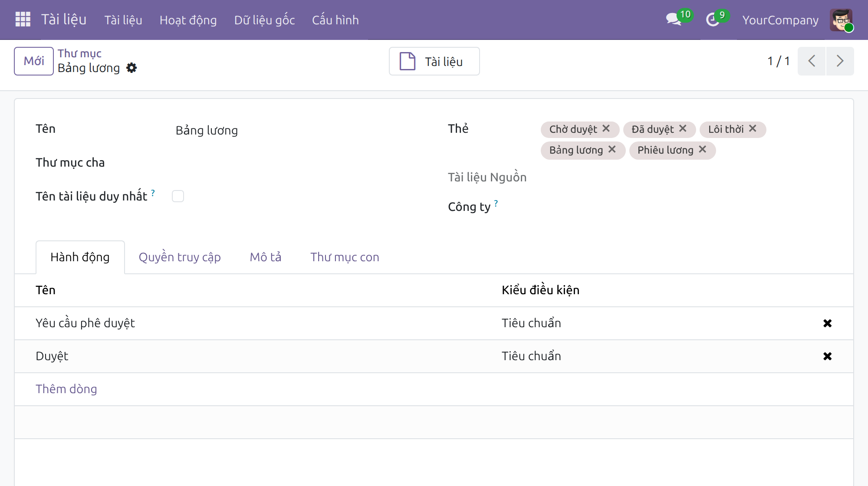
Task: Click the Thêm dòng link
Action: coord(66,389)
